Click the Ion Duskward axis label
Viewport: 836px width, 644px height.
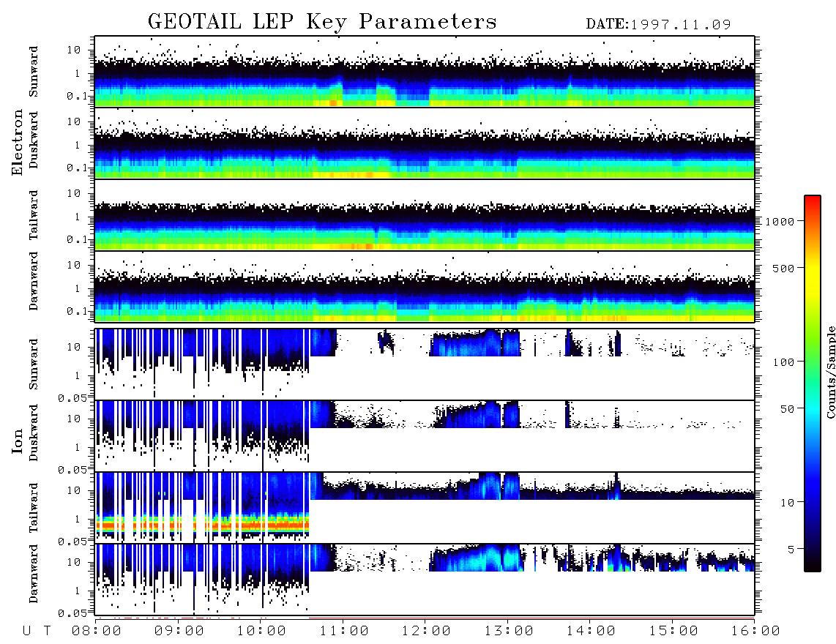click(x=33, y=433)
